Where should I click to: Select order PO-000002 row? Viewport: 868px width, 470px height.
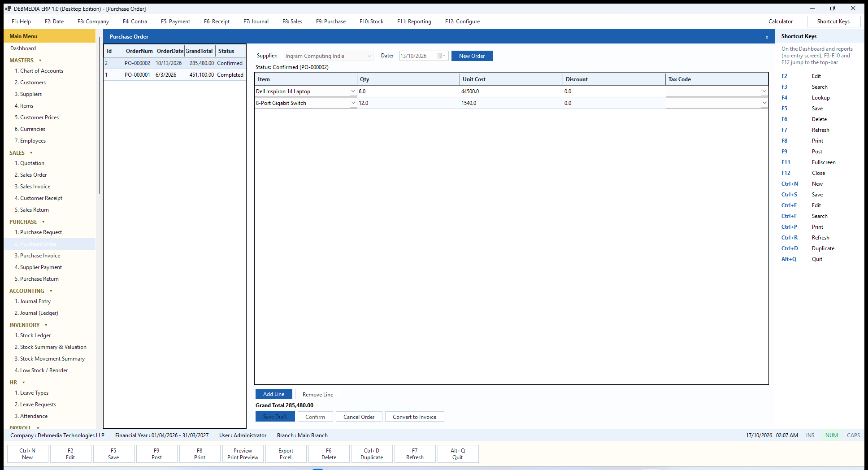click(175, 63)
